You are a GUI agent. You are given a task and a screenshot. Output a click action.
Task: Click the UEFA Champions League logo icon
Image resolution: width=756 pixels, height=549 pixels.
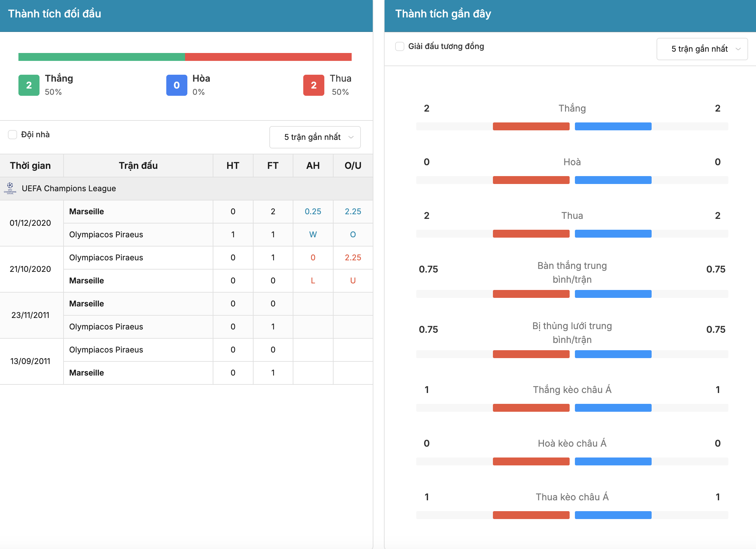[10, 188]
